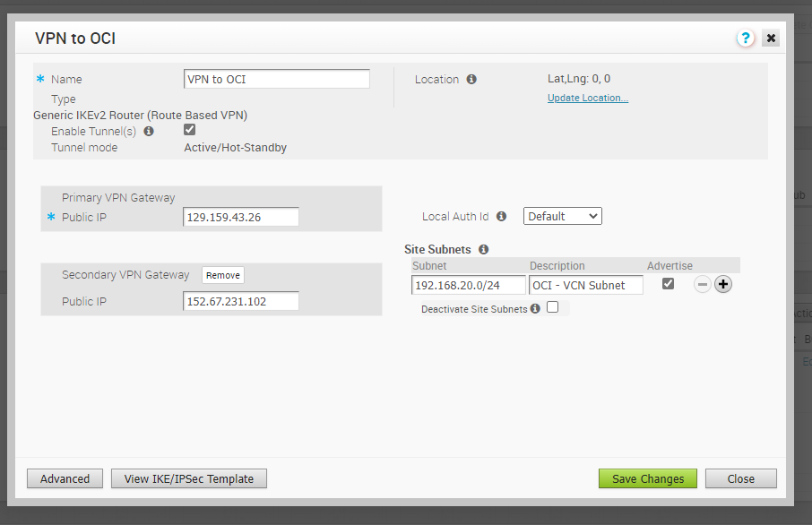812x525 pixels.
Task: Toggle the Enable Tunnel(s) checkbox
Action: tap(189, 129)
